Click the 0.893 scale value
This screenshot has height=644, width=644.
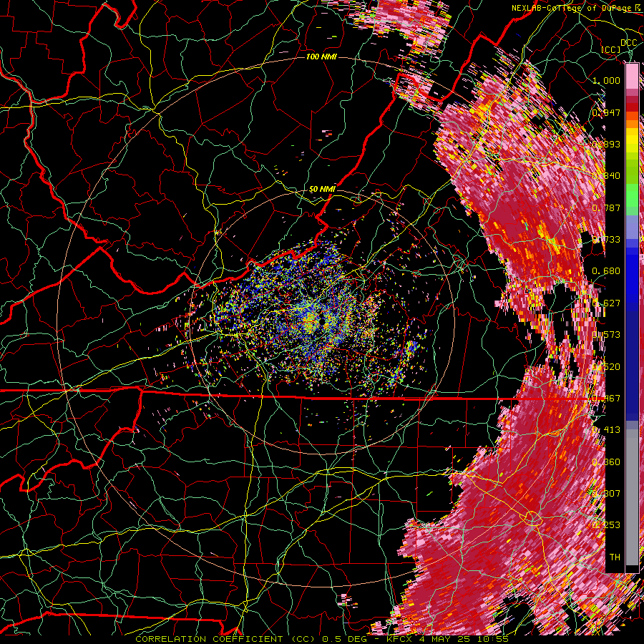tap(606, 144)
